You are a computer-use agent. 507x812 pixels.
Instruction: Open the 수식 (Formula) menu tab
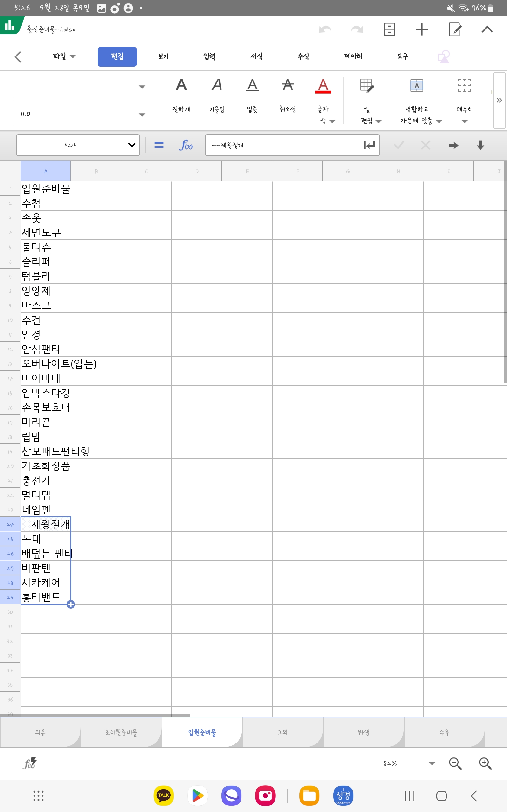[x=303, y=56]
